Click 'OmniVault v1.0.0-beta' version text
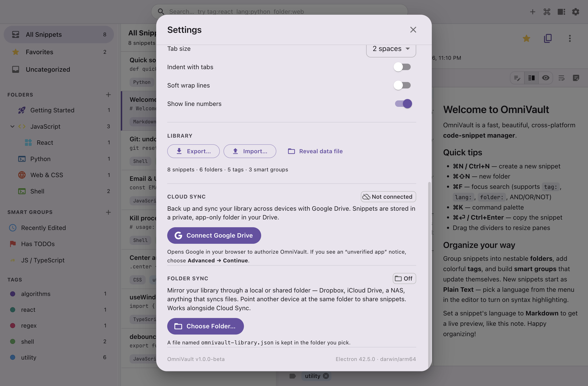Screen dimensions: 588x386 click(196, 359)
